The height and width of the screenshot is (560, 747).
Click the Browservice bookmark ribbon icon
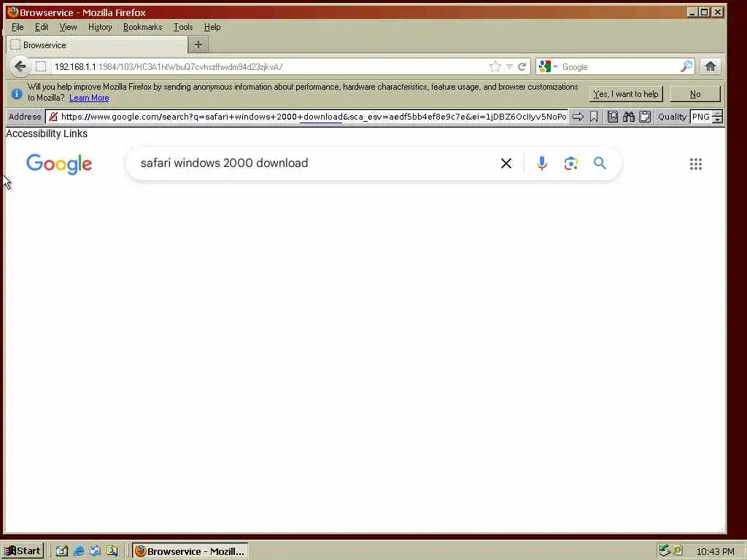coord(594,117)
